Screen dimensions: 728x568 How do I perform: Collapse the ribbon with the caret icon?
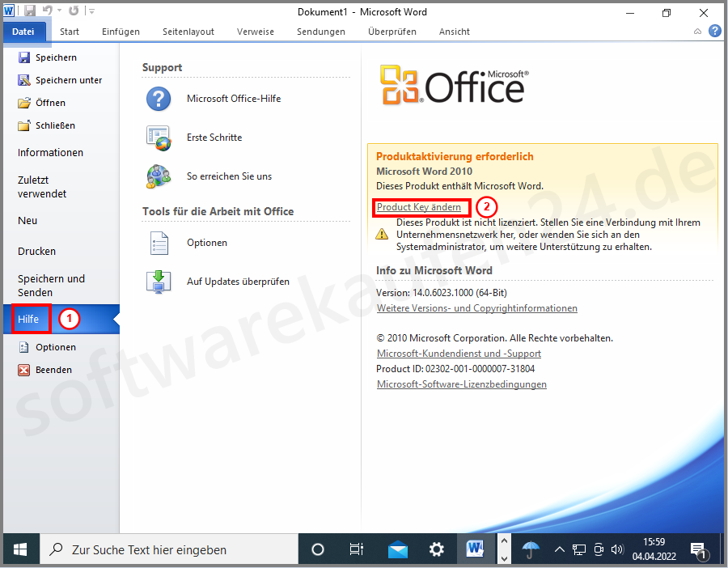pyautogui.click(x=697, y=32)
